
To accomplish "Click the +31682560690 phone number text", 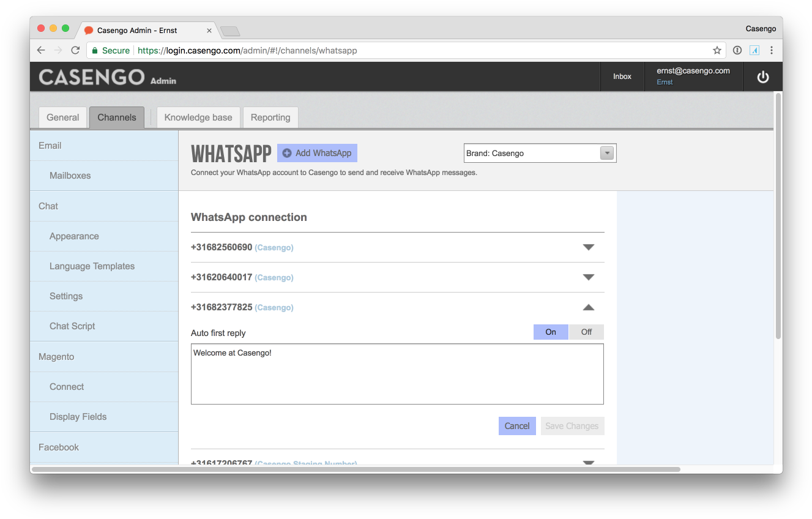I will 222,247.
